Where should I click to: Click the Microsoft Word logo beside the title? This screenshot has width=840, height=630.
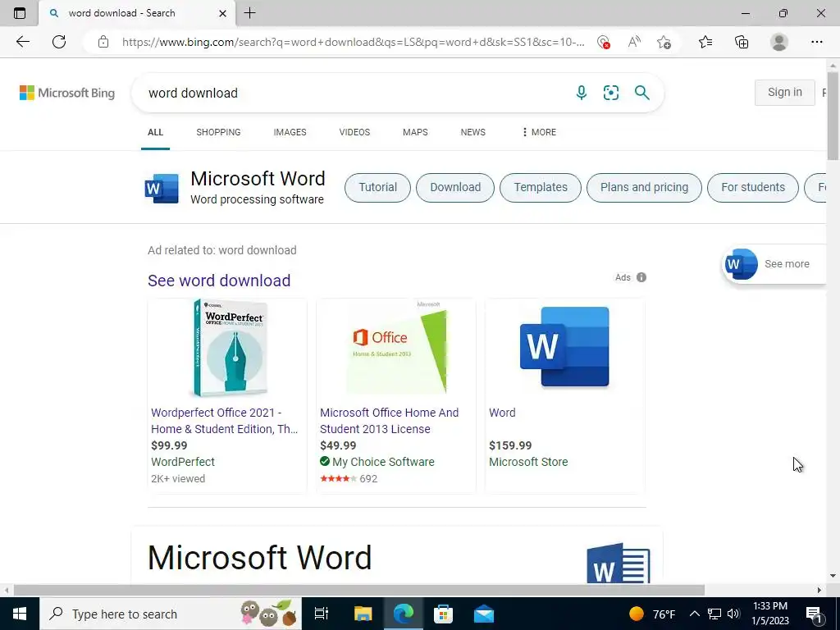pyautogui.click(x=162, y=188)
